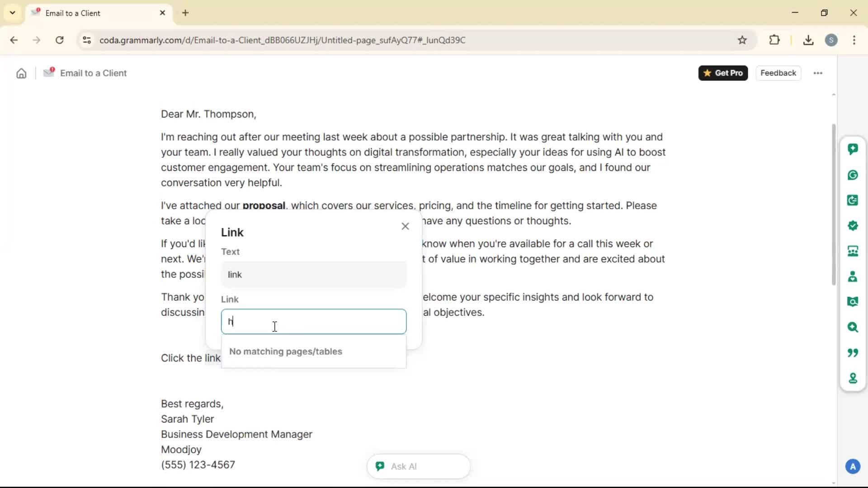Click the link URL input field
The width and height of the screenshot is (868, 488).
pyautogui.click(x=313, y=322)
